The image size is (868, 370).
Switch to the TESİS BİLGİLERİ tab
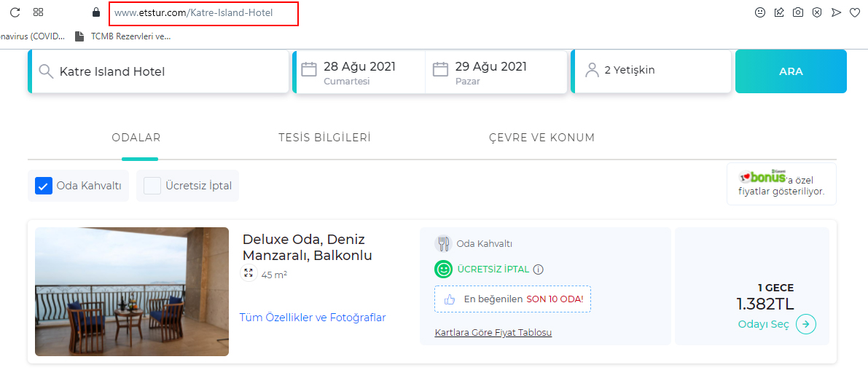pyautogui.click(x=324, y=138)
